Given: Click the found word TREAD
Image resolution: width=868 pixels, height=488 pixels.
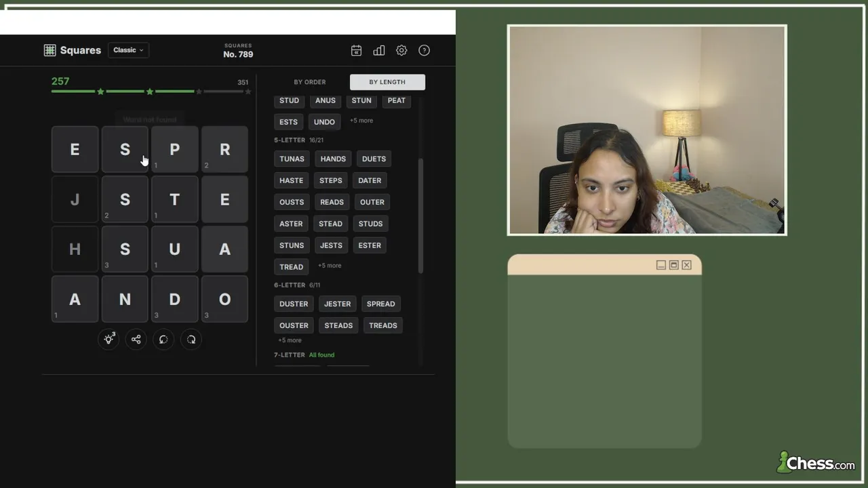Looking at the screenshot, I should point(291,267).
